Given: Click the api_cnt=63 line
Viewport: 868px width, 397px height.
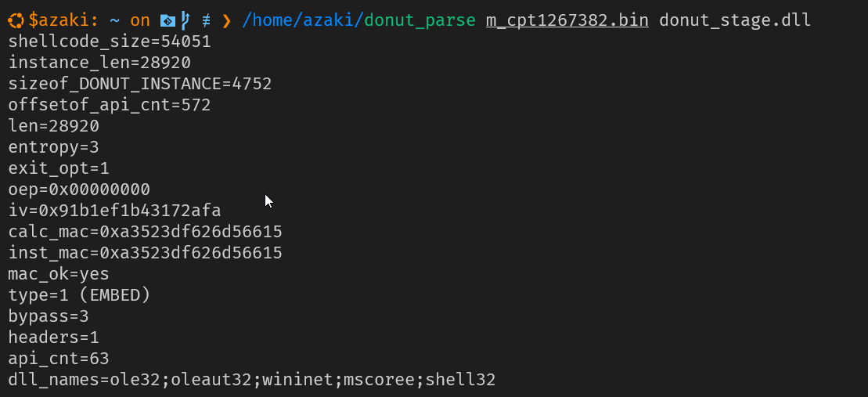Looking at the screenshot, I should [59, 359].
